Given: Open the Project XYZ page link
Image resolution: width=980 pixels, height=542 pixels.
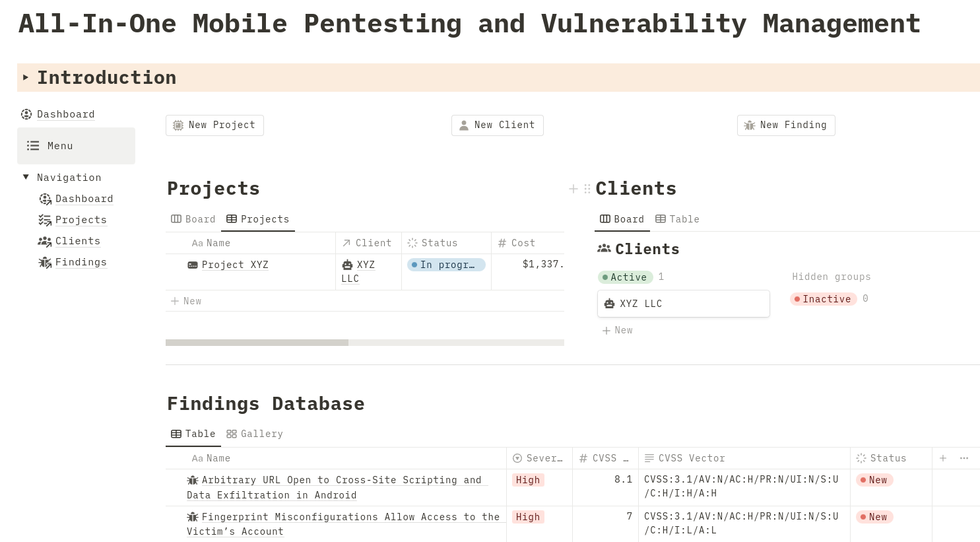Looking at the screenshot, I should coord(235,265).
